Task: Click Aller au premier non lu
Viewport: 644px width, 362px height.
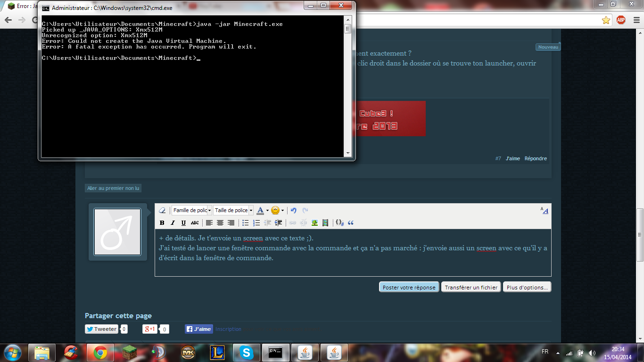Action: pyautogui.click(x=113, y=188)
